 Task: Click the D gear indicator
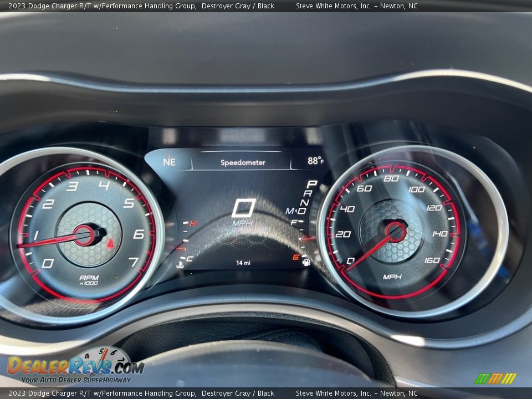pos(301,211)
